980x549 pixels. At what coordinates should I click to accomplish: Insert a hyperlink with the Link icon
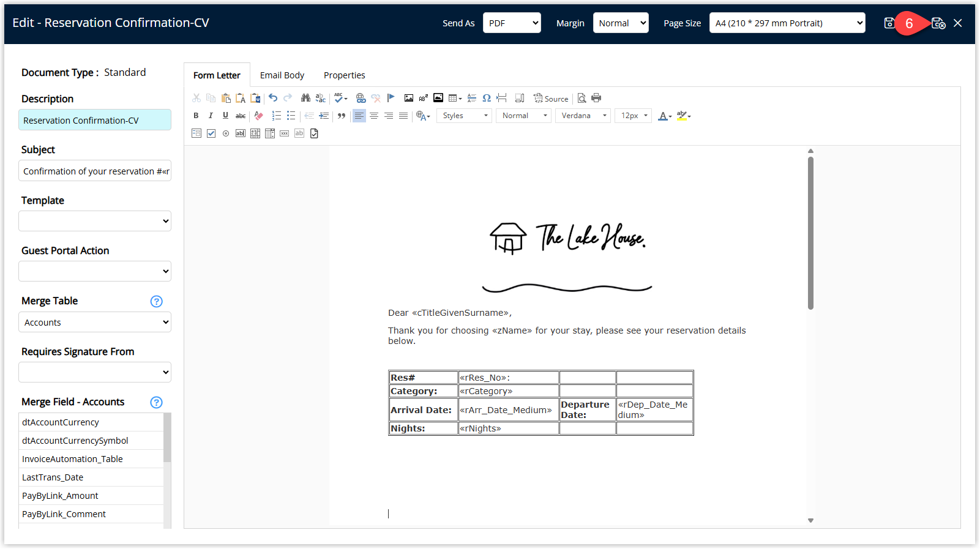tap(361, 98)
